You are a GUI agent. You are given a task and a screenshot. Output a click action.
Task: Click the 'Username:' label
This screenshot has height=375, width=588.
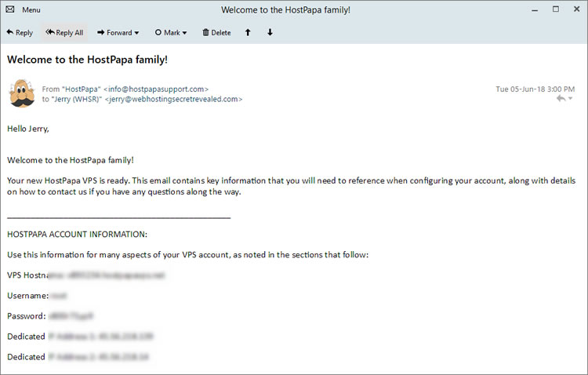point(27,296)
